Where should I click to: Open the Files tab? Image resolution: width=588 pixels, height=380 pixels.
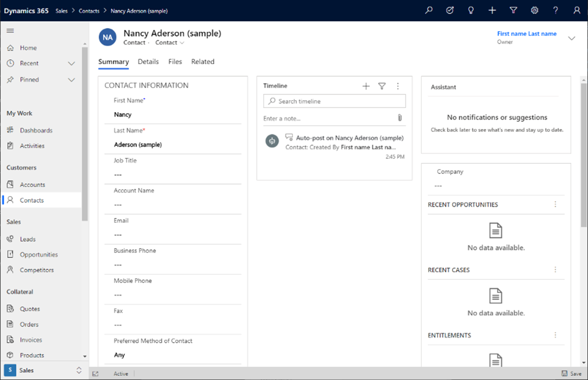[175, 62]
